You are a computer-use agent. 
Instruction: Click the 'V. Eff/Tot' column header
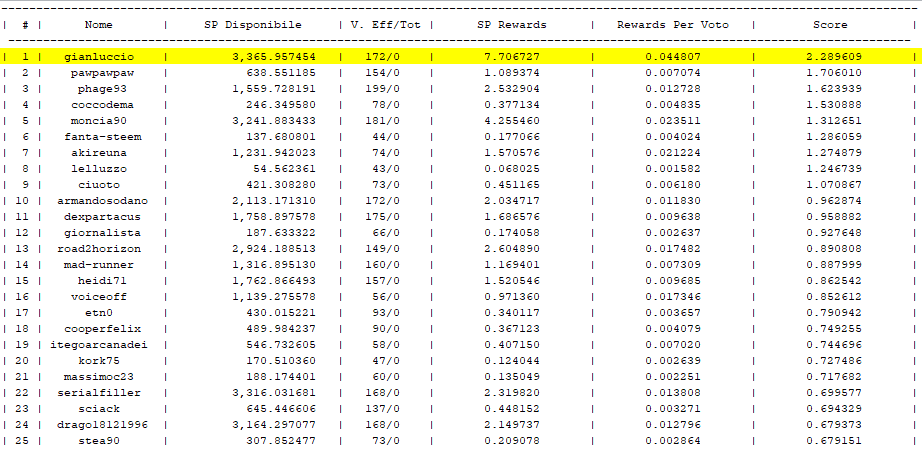386,25
